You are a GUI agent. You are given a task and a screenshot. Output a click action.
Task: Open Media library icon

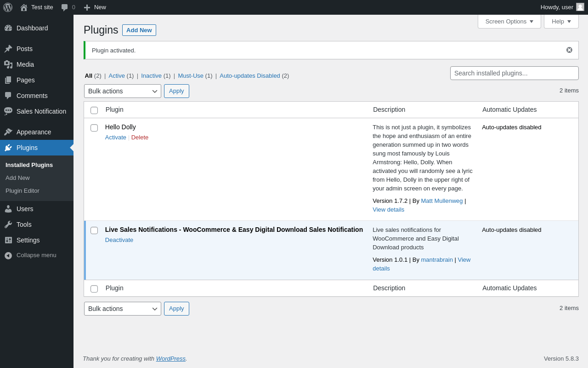coord(8,64)
